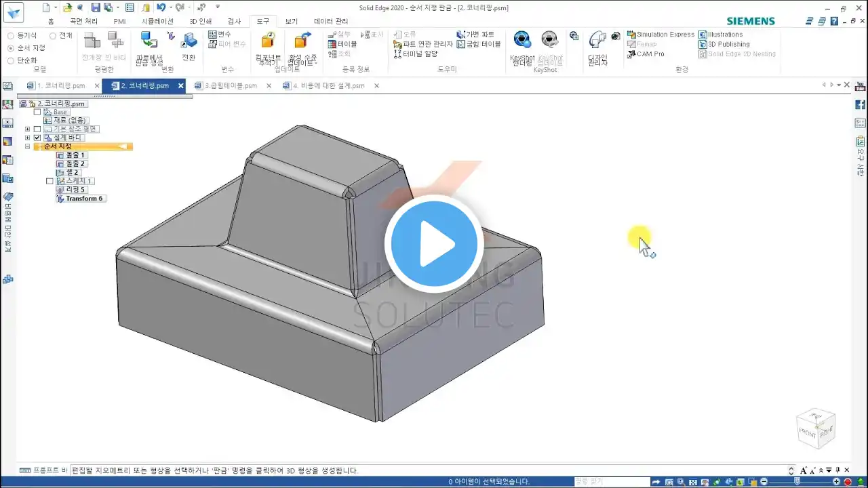Open 굽힘 테이블 tool
868x488 pixels.
tap(479, 44)
